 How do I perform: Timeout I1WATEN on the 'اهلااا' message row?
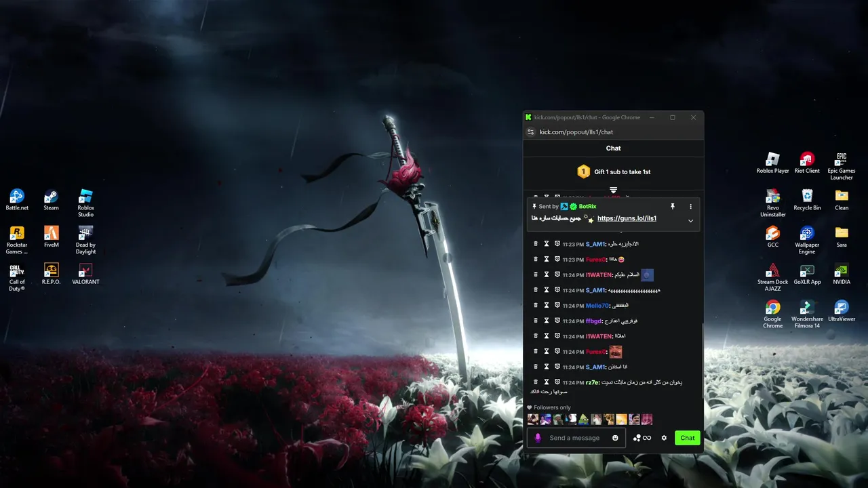click(547, 336)
